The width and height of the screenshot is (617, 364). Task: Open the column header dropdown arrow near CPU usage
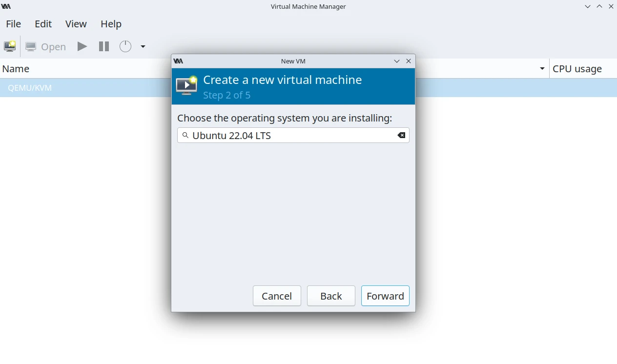542,69
